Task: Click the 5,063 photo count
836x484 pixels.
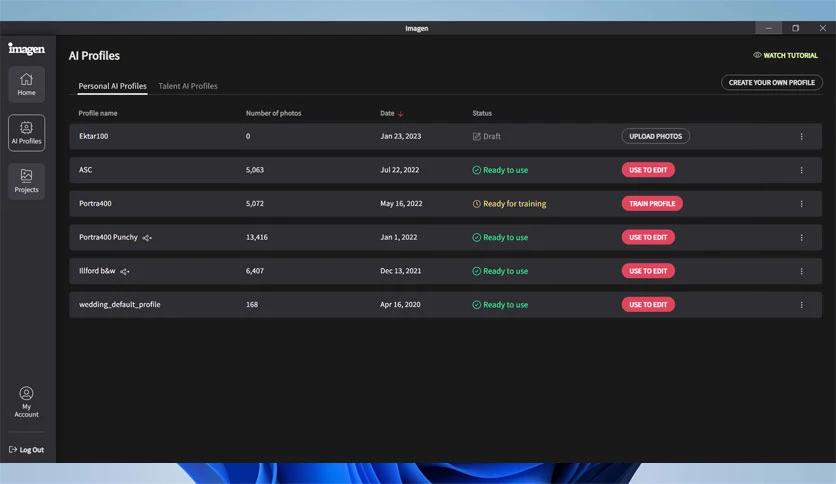Action: point(255,170)
